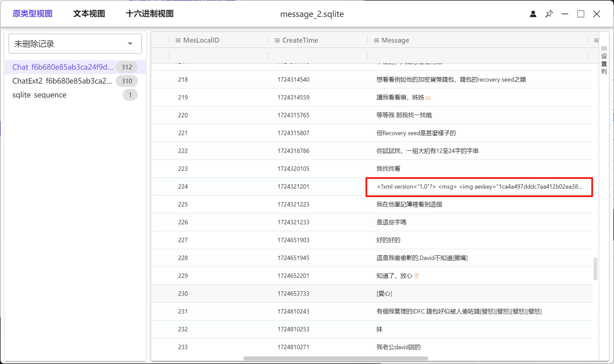Open the Message column menu icon

pos(376,40)
